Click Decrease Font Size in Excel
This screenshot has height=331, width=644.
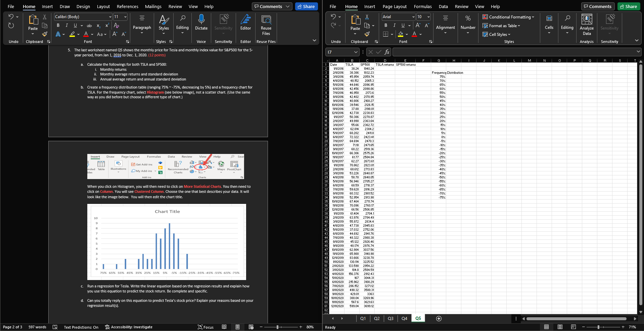point(427,25)
